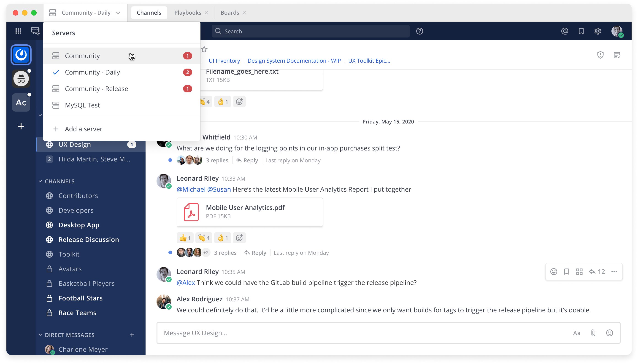The height and width of the screenshot is (364, 638).
Task: Toggle notification badge on Community server
Action: pyautogui.click(x=188, y=56)
